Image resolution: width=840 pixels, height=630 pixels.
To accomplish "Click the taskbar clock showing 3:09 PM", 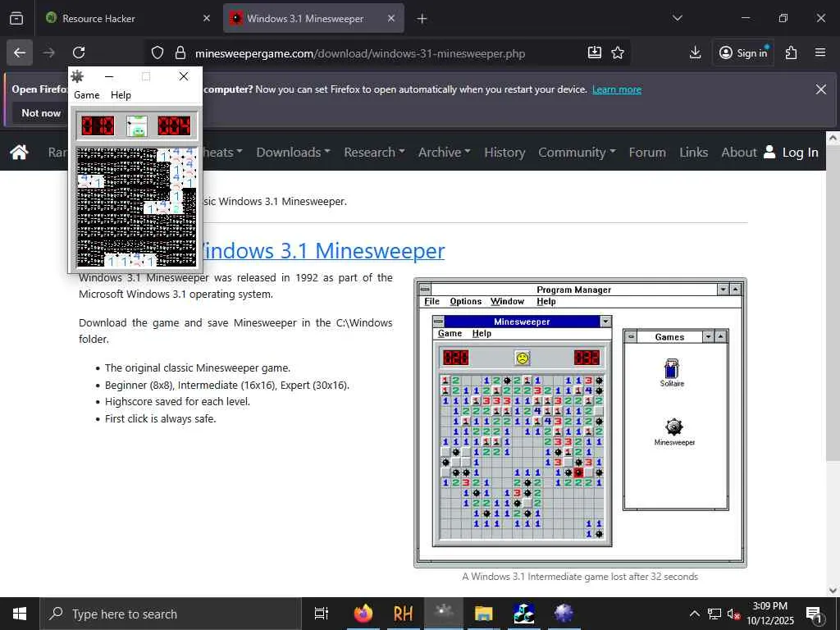I will [770, 614].
